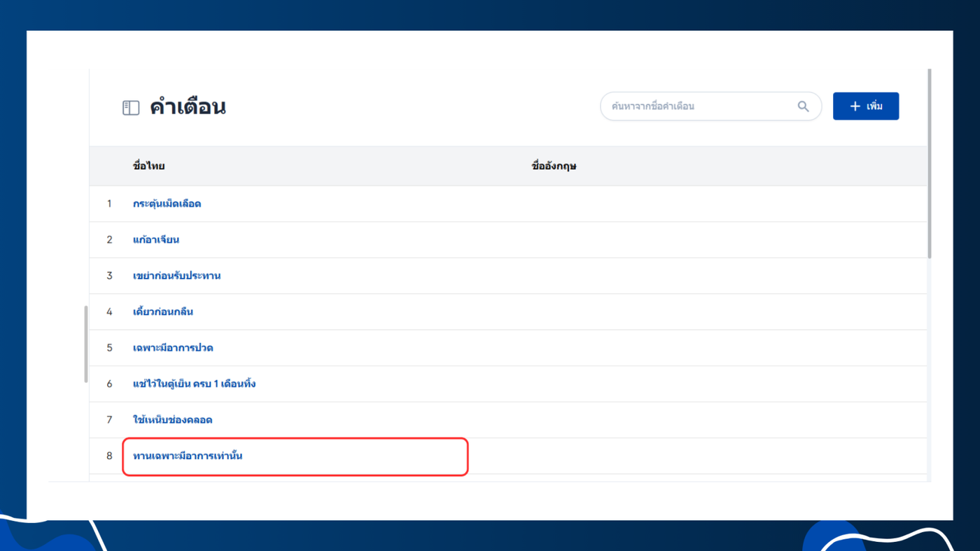Click row number 7 beside ใช้เหน็บช่องคลอด
The width and height of the screenshot is (980, 551).
coord(109,420)
